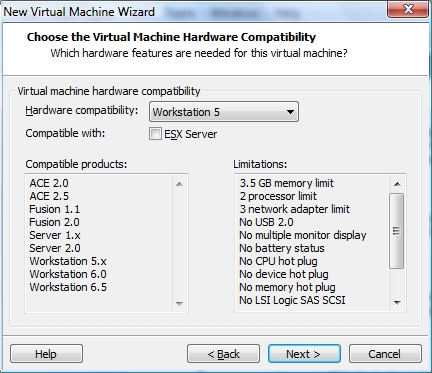432x373 pixels.
Task: Enable the ESX Server checkbox
Action: (x=155, y=134)
